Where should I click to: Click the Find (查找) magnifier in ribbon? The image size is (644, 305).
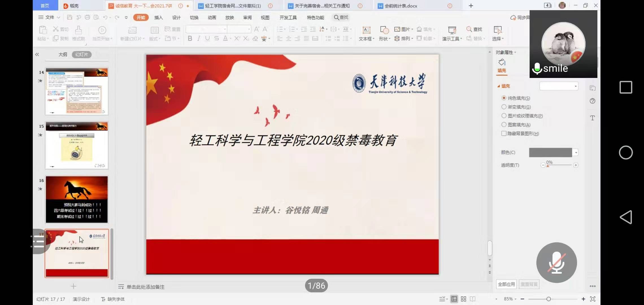(x=469, y=29)
